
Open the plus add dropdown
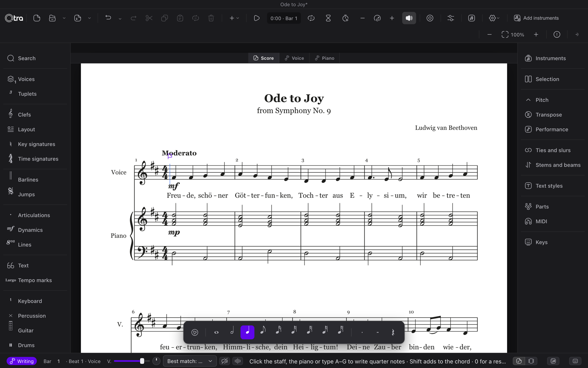[234, 18]
